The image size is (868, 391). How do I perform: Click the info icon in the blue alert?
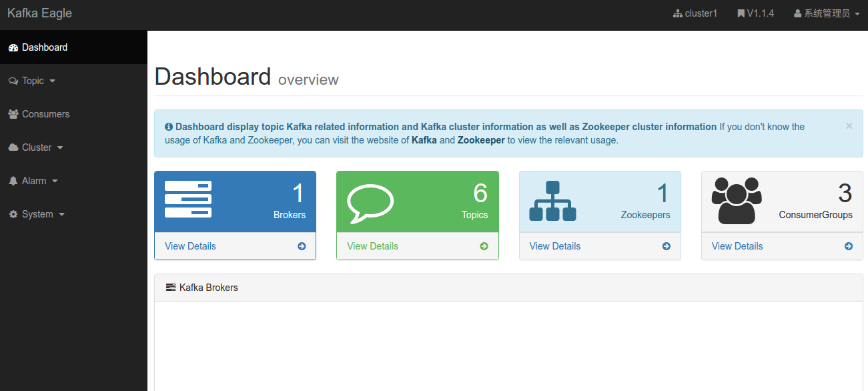(x=169, y=127)
